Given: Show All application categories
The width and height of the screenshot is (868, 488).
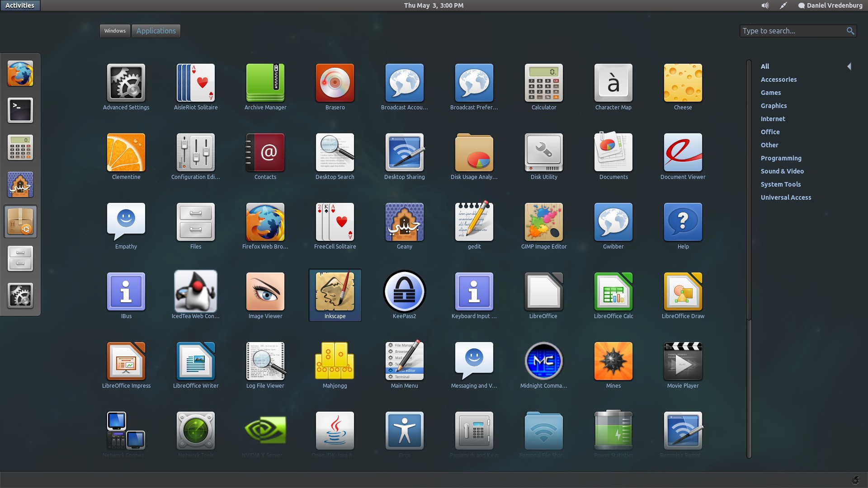Looking at the screenshot, I should pyautogui.click(x=764, y=66).
